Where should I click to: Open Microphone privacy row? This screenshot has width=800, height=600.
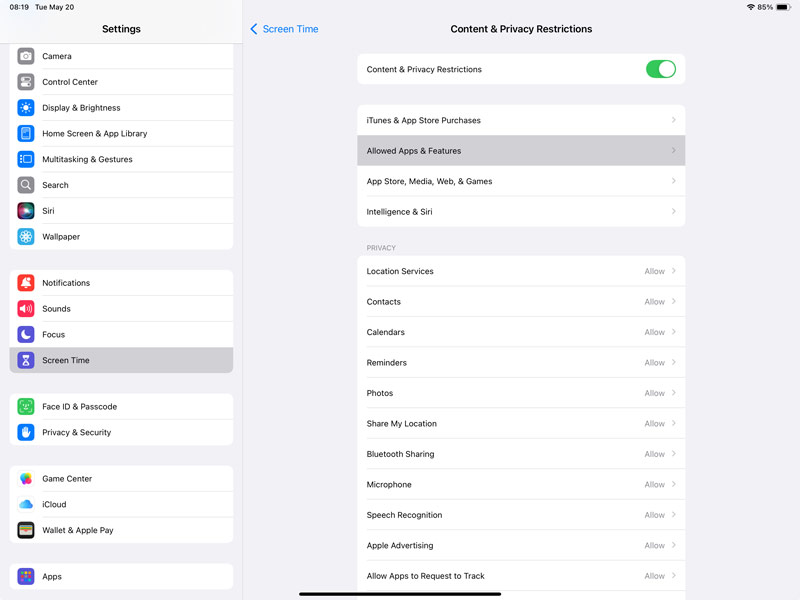(521, 484)
